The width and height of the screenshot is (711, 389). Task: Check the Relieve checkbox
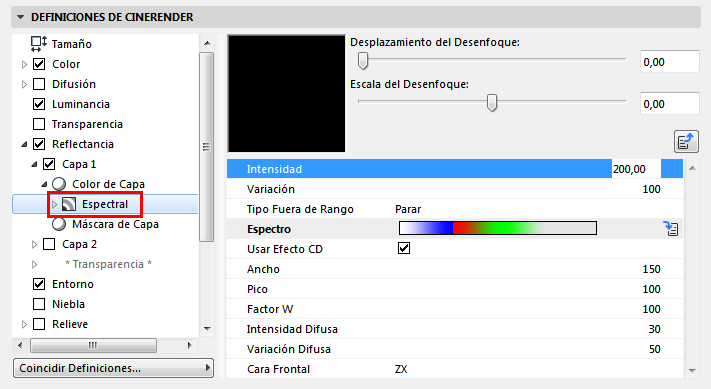pyautogui.click(x=39, y=324)
